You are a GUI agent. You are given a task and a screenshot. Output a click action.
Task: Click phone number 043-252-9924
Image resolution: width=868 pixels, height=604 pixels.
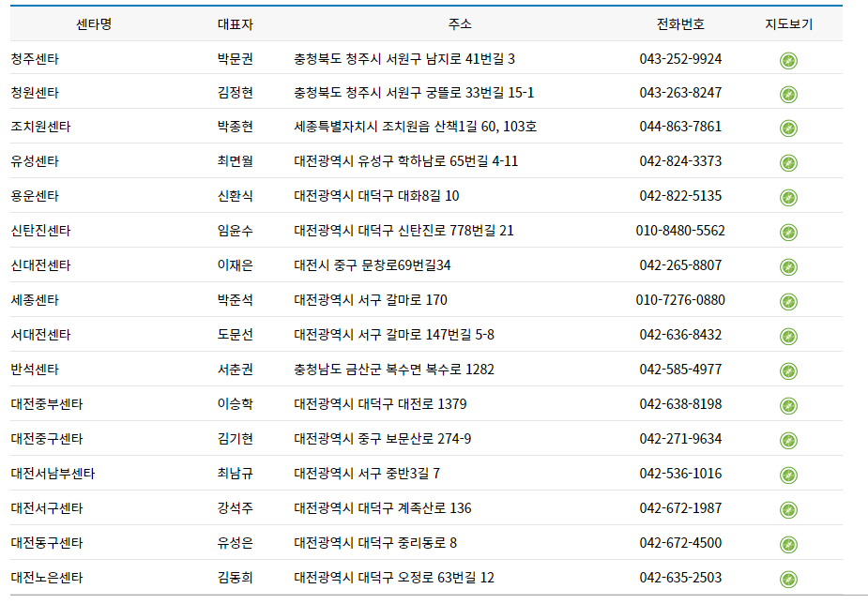[680, 59]
